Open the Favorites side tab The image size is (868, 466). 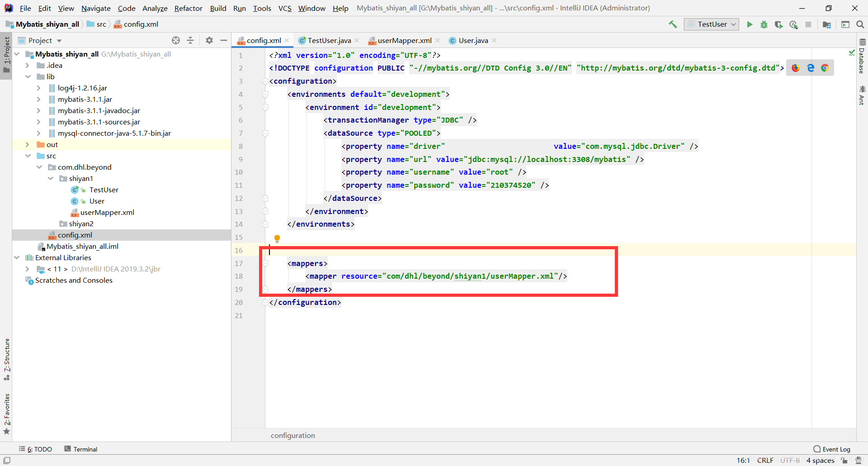(x=7, y=414)
